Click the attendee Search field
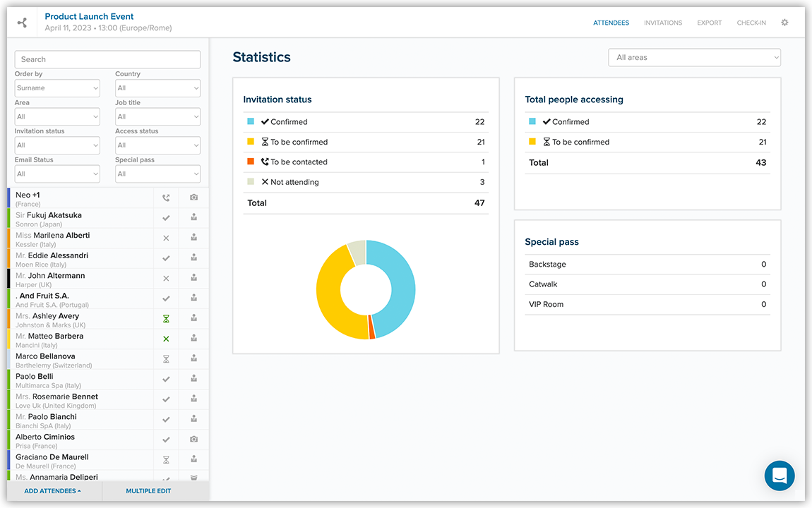 107,60
